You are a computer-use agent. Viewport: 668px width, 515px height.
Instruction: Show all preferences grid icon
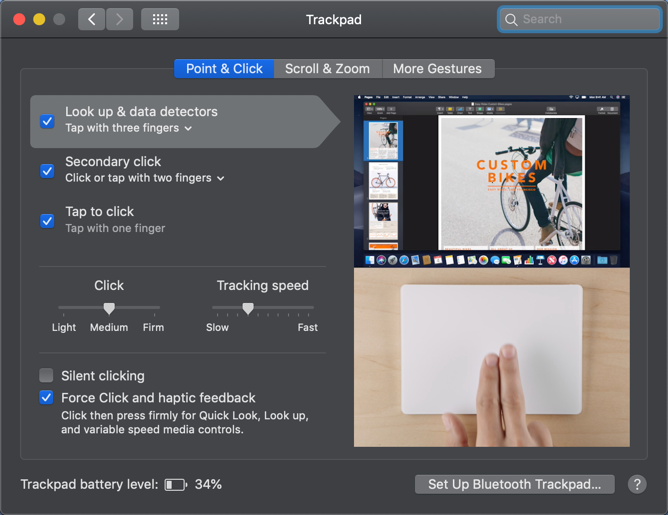(x=160, y=19)
